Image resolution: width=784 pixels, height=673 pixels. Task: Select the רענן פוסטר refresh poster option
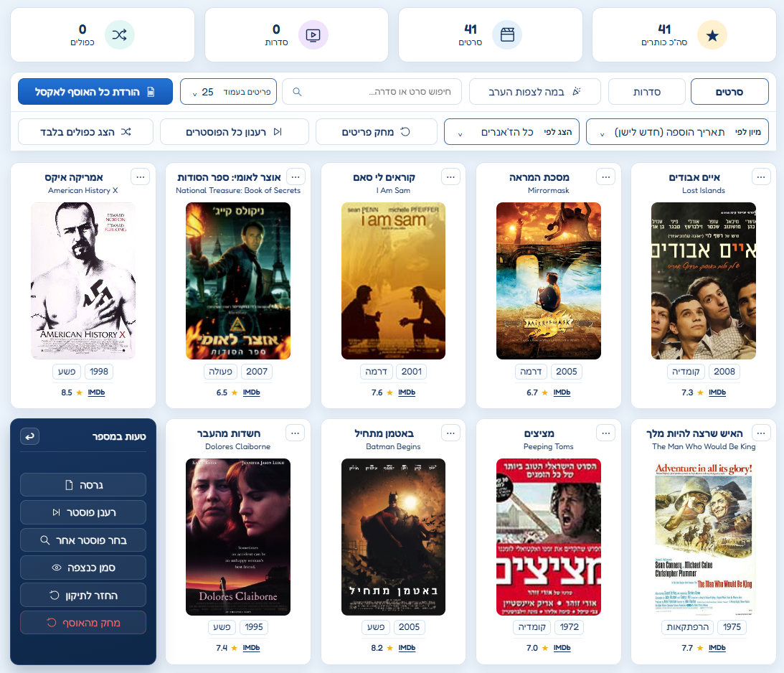pyautogui.click(x=83, y=512)
